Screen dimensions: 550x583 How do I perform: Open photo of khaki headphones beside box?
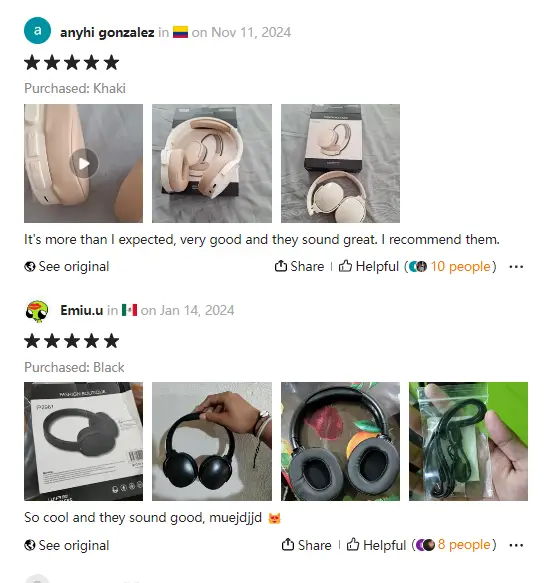click(340, 163)
